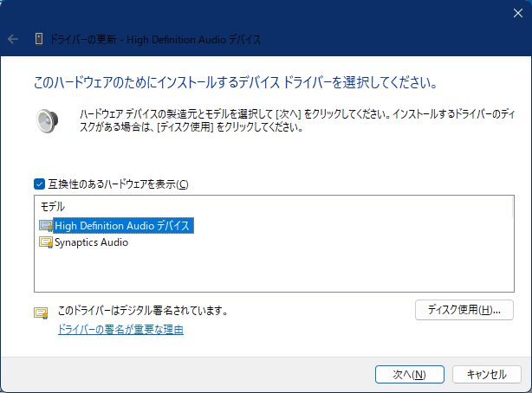Click the heading このハードウェアのためにインストールする

point(236,82)
